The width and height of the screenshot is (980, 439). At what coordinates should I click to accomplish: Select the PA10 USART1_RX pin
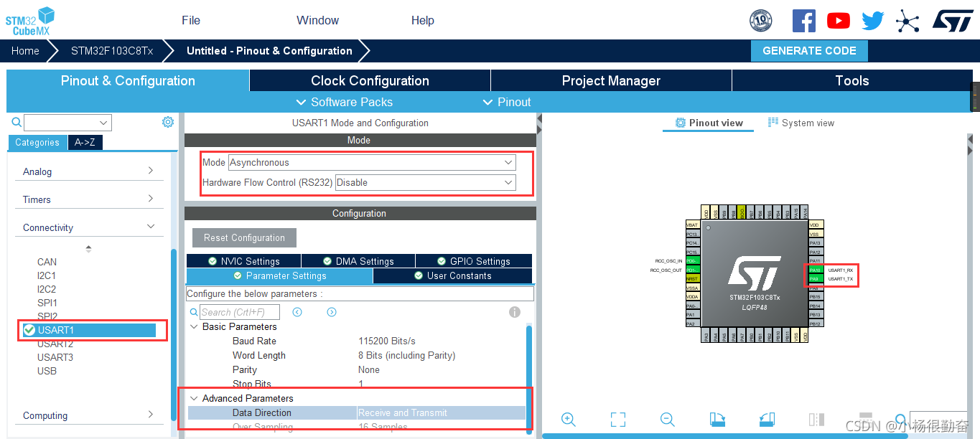[815, 270]
